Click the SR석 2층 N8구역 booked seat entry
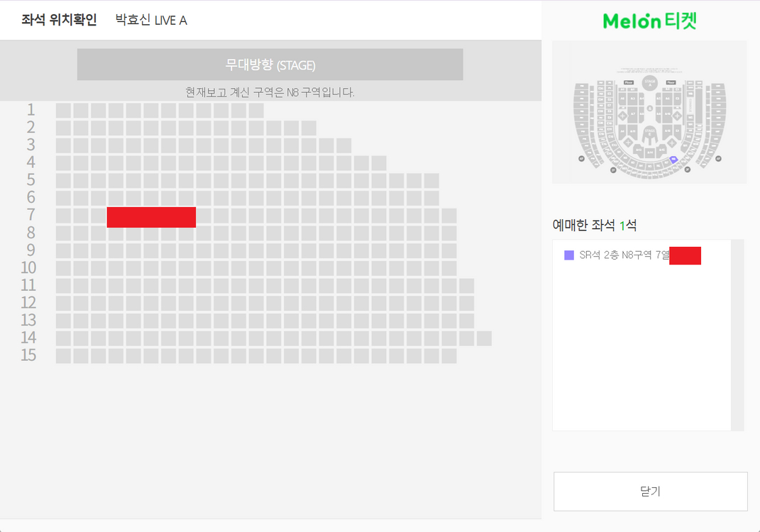The image size is (760, 532). (624, 255)
